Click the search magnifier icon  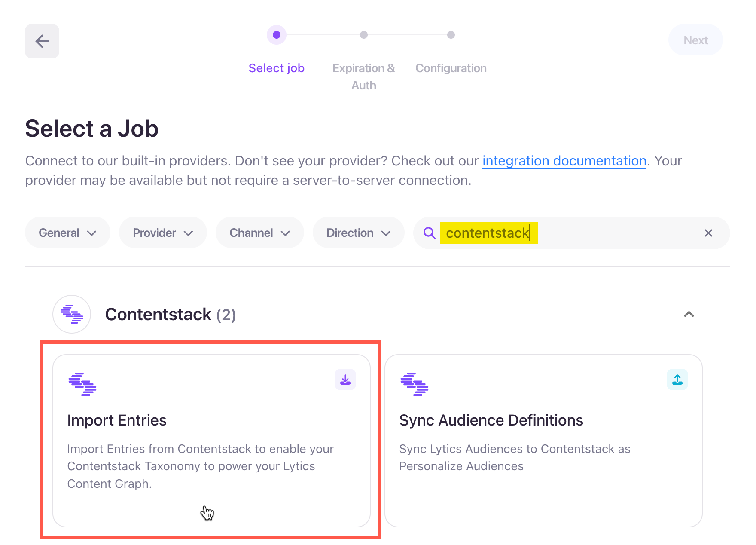pyautogui.click(x=429, y=233)
